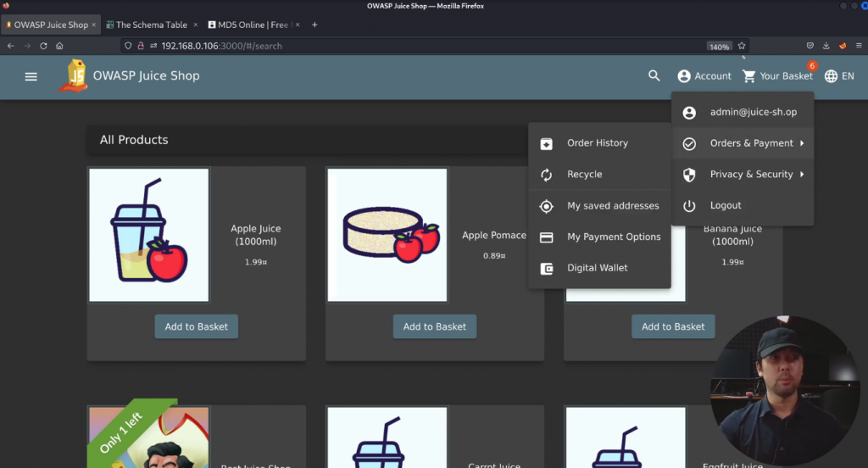Reload the page in Firefox
This screenshot has height=468, width=868.
(43, 46)
